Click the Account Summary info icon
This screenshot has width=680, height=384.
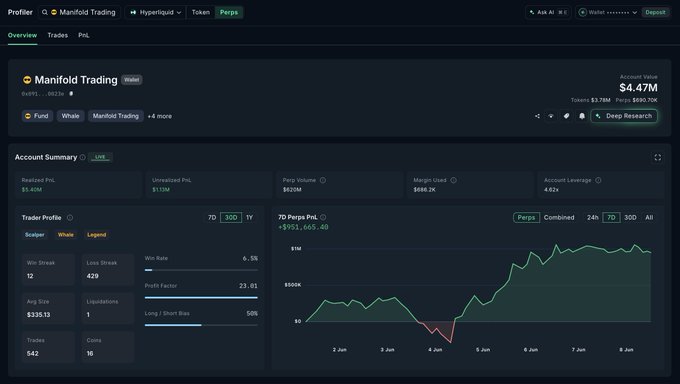82,157
